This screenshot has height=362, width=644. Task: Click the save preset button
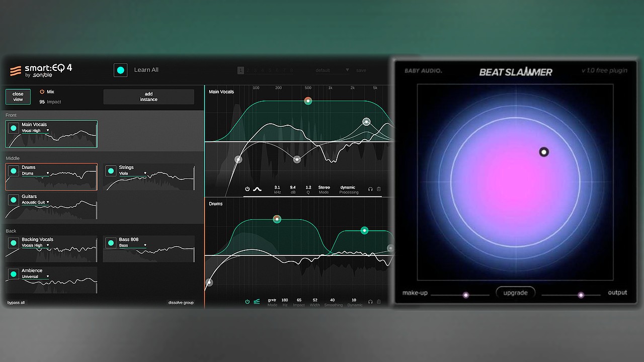[361, 70]
